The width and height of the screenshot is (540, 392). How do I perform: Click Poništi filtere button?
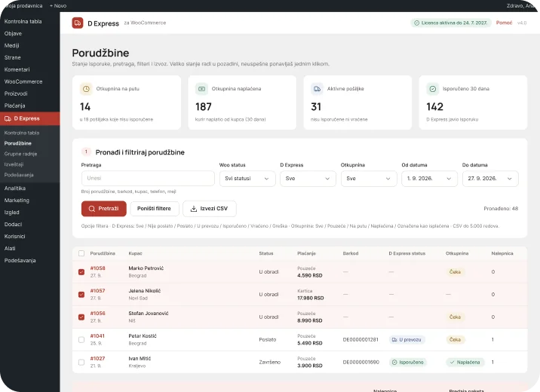(x=155, y=209)
